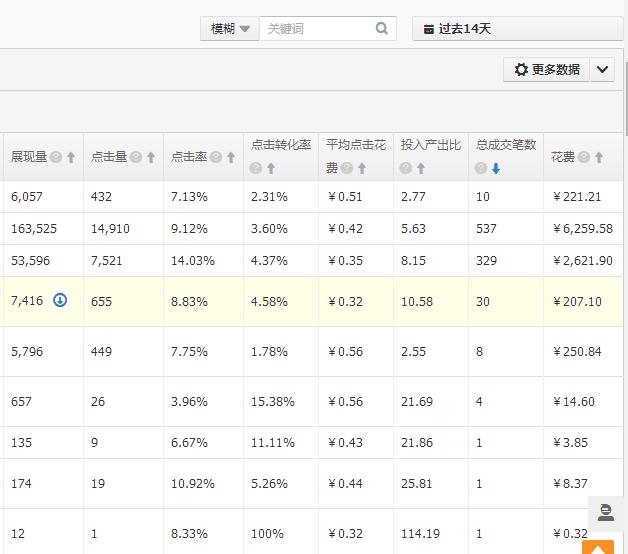Select the 163,525 impressions cell
The image size is (628, 554).
(x=44, y=229)
